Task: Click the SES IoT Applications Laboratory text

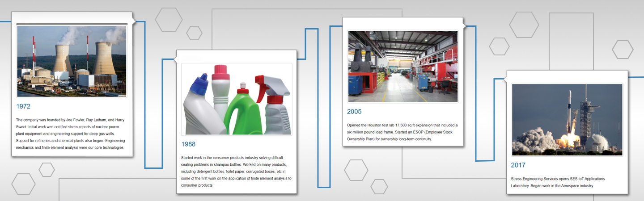Action: [557, 182]
